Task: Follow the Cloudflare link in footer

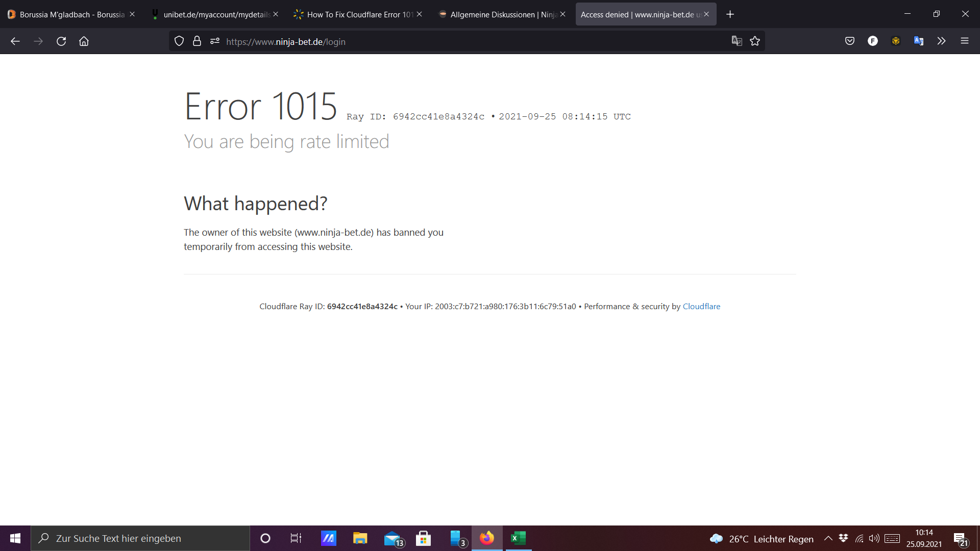Action: click(x=701, y=307)
